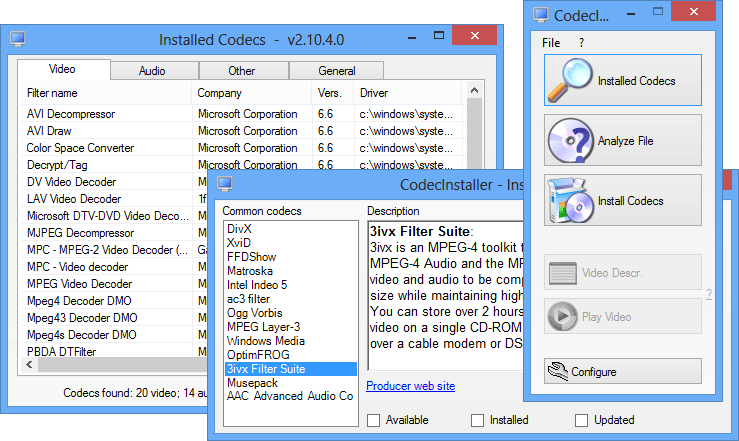Sort by the Vers. column header
The width and height of the screenshot is (739, 441).
click(x=333, y=93)
